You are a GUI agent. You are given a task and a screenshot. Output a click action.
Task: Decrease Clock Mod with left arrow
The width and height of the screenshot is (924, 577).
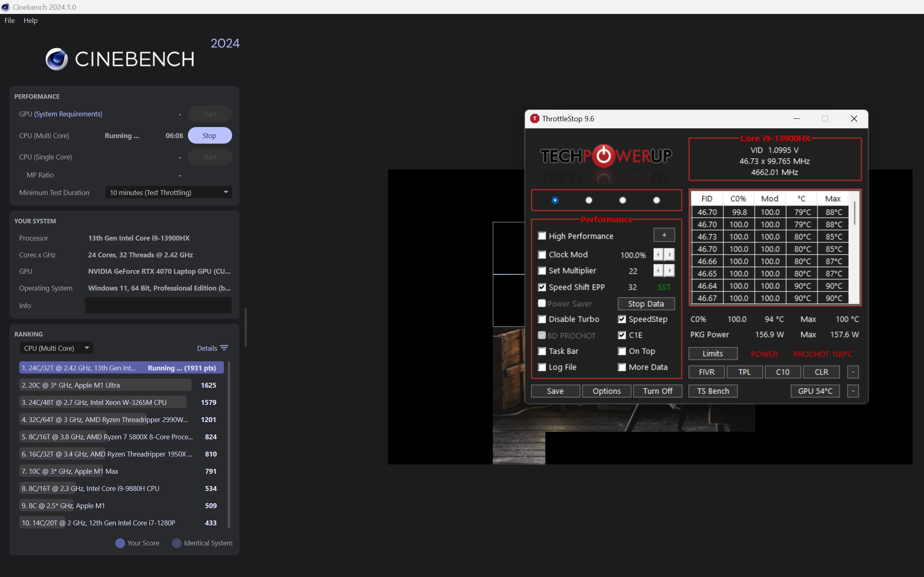point(658,254)
